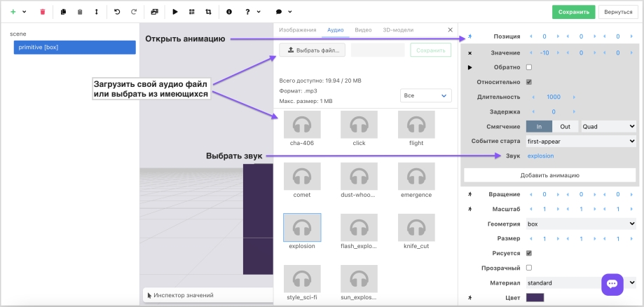Click the red trash delete icon
The width and height of the screenshot is (644, 307).
coord(43,12)
